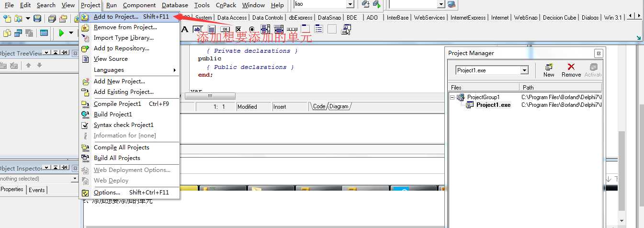Switch to the System palette tab
Image resolution: width=644 pixels, height=228 pixels.
[x=203, y=18]
